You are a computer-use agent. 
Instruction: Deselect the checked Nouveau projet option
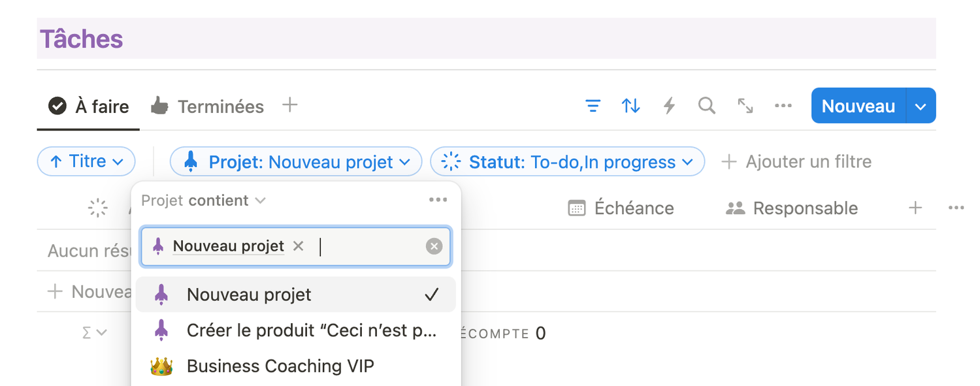point(295,295)
